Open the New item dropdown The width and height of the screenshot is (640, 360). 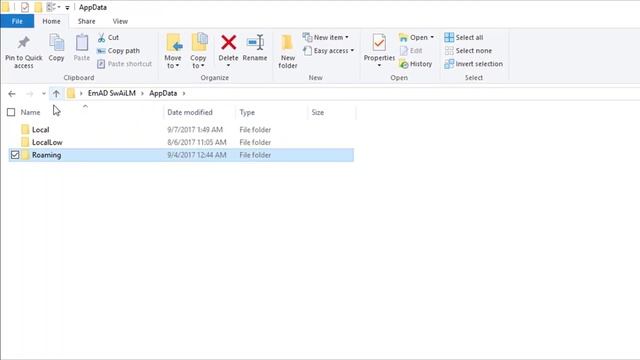point(326,37)
